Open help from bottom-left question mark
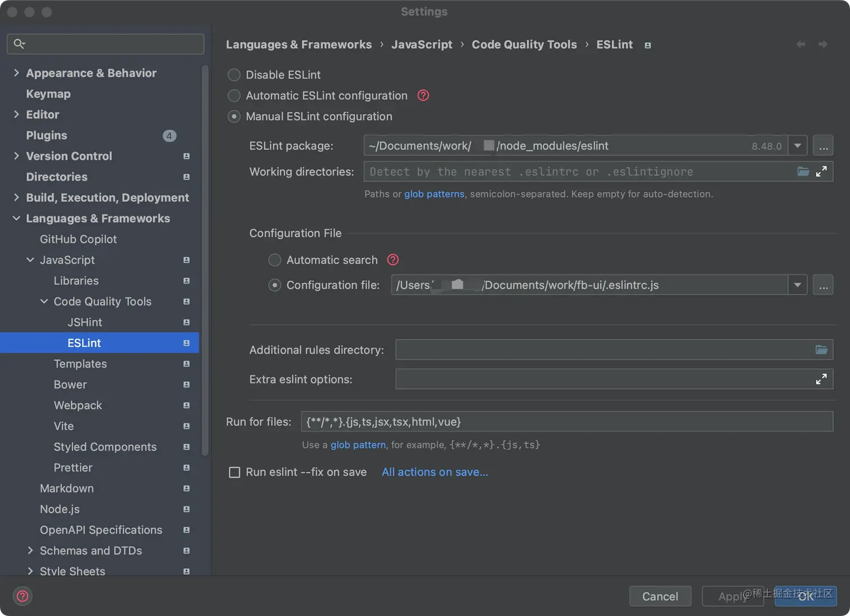Screen dimensions: 850x616 (22, 596)
